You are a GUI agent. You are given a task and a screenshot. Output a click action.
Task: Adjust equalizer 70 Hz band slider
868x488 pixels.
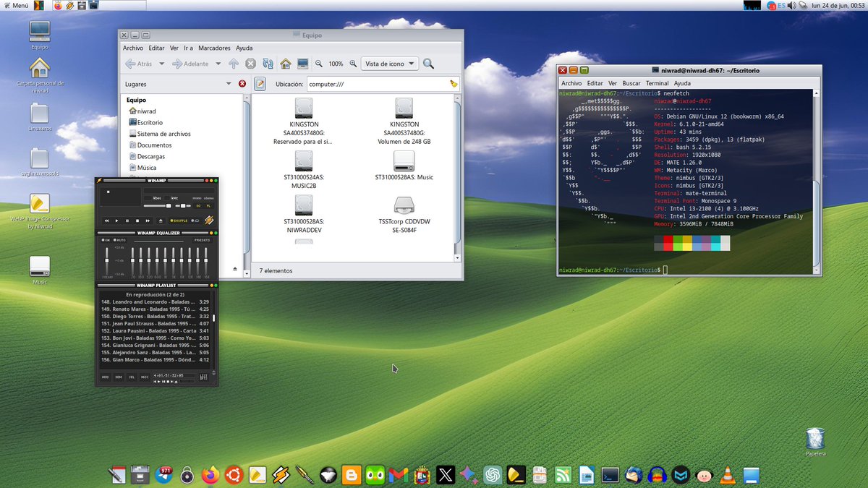pyautogui.click(x=132, y=260)
